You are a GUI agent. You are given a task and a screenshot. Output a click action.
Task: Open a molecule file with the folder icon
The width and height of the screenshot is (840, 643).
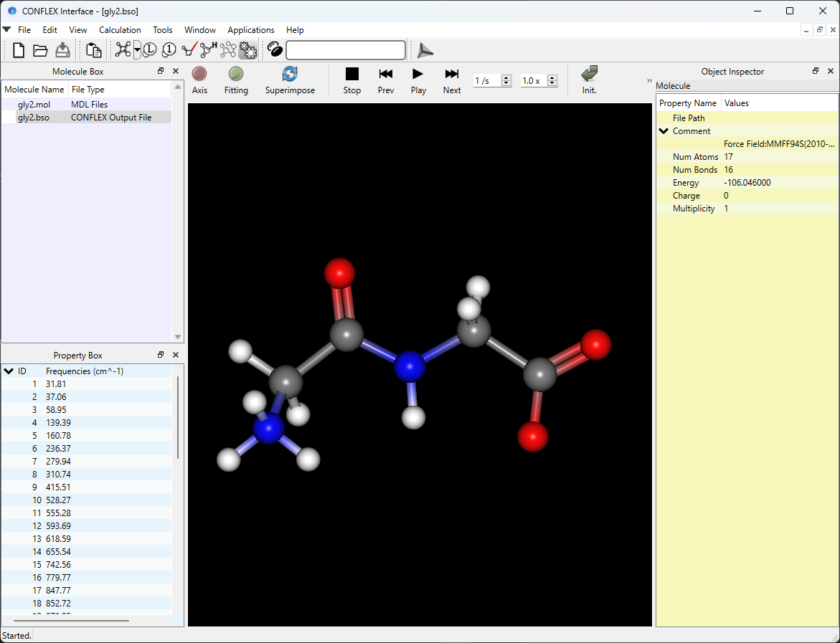click(40, 50)
